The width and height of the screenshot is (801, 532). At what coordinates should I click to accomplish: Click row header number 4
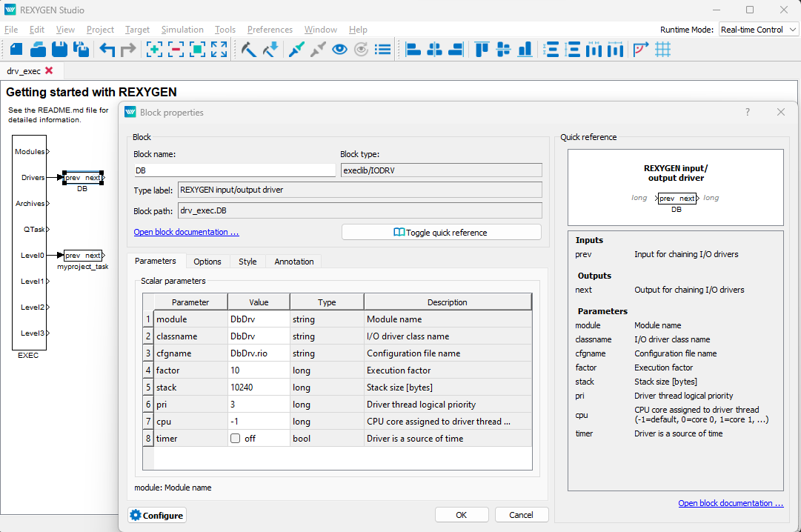click(148, 370)
